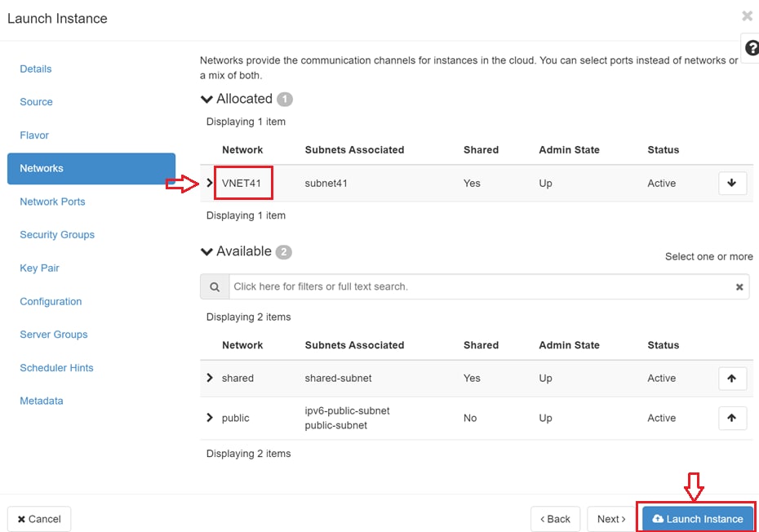Viewport: 759px width, 532px height.
Task: Open the Source step
Action: [x=36, y=102]
